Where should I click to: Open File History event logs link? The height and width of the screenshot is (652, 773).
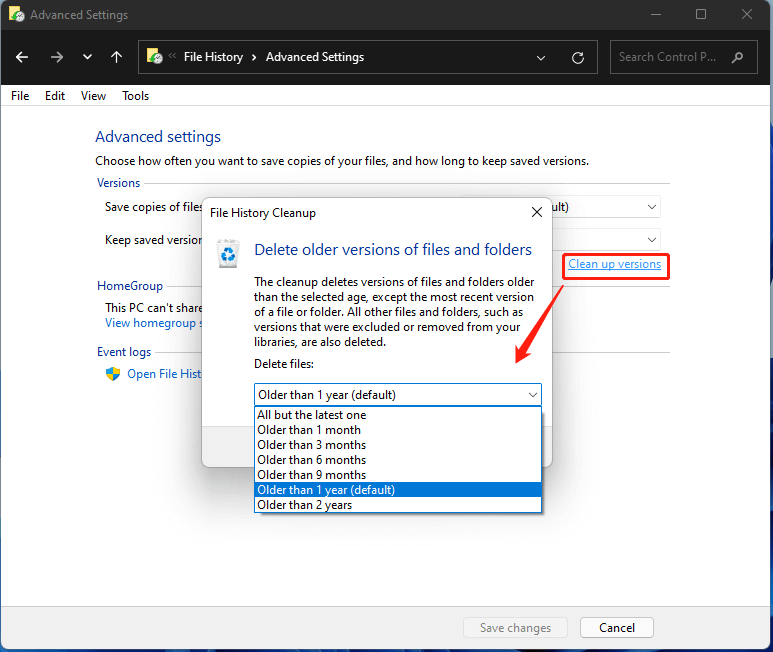164,374
